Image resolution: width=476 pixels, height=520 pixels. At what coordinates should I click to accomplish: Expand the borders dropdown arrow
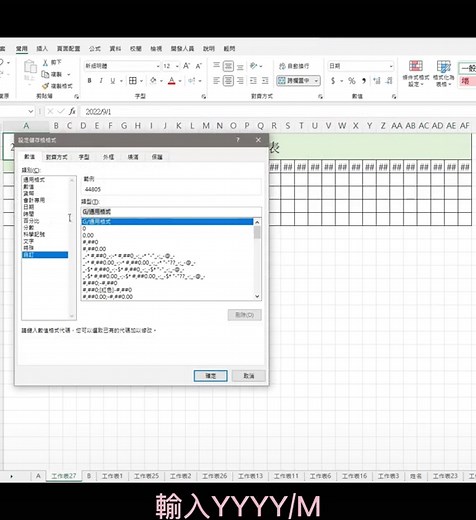141,81
